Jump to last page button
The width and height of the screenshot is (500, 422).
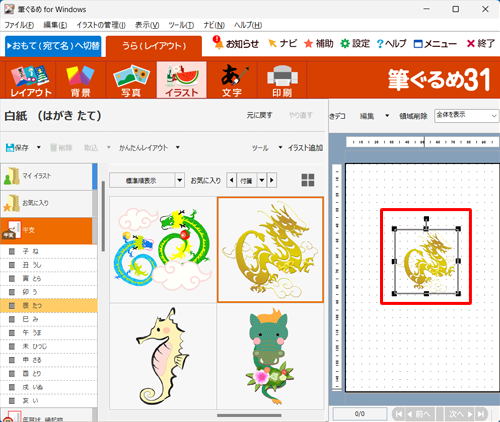[x=481, y=414]
